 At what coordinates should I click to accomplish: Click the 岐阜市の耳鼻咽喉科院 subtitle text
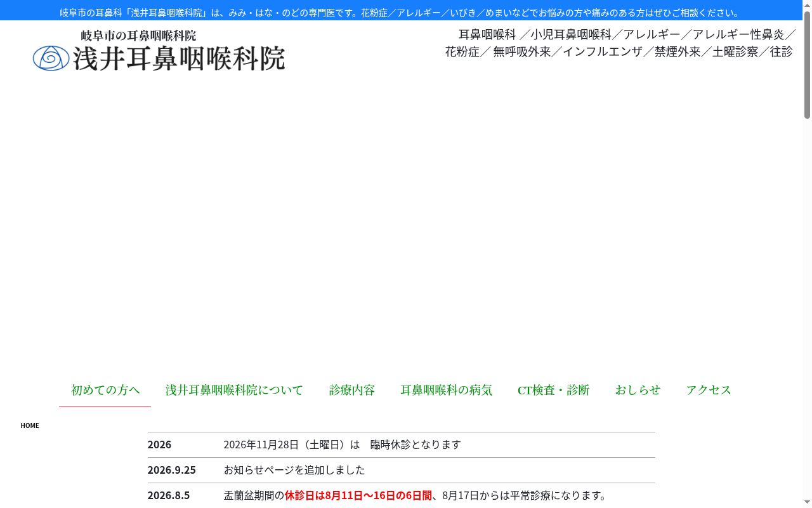(x=138, y=36)
